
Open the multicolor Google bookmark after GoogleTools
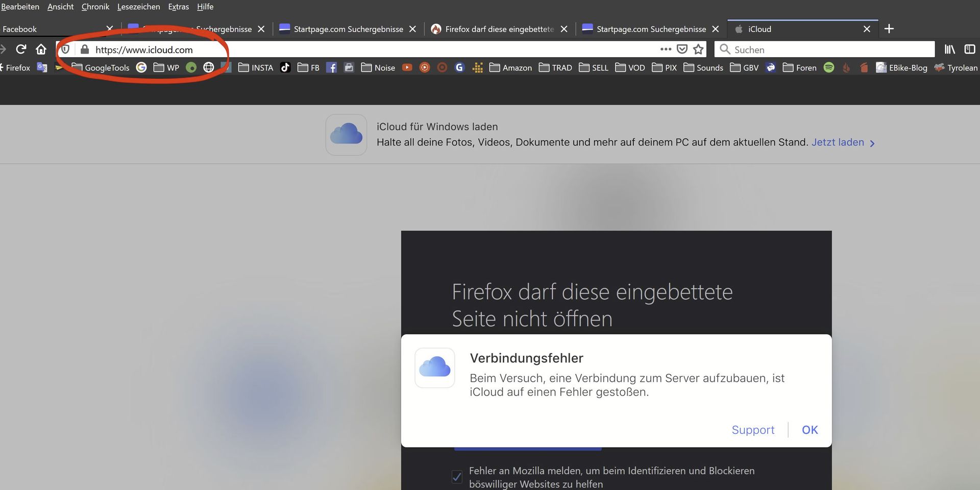[x=141, y=67]
